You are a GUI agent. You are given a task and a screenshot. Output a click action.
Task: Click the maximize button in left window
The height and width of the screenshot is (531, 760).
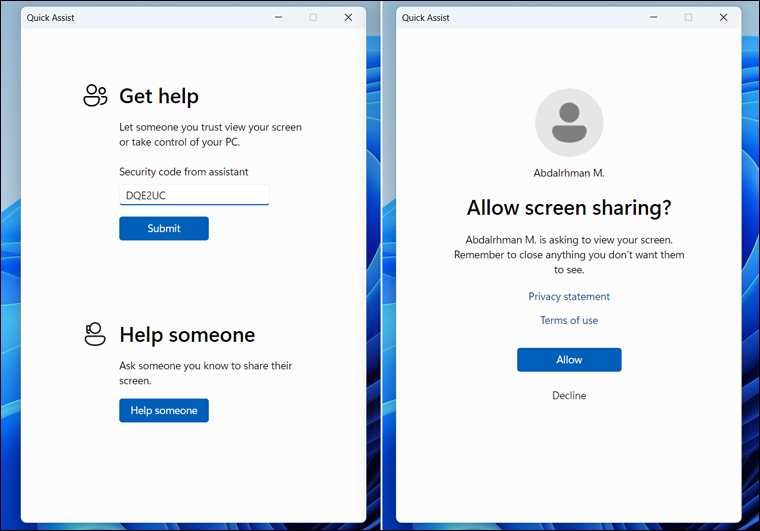tap(313, 17)
